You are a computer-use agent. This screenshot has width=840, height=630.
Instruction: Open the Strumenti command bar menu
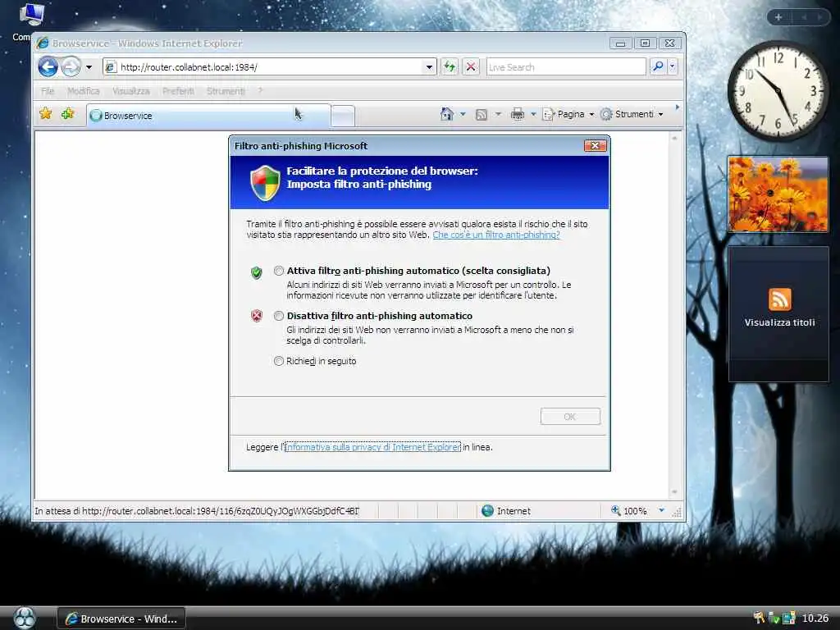(x=632, y=114)
